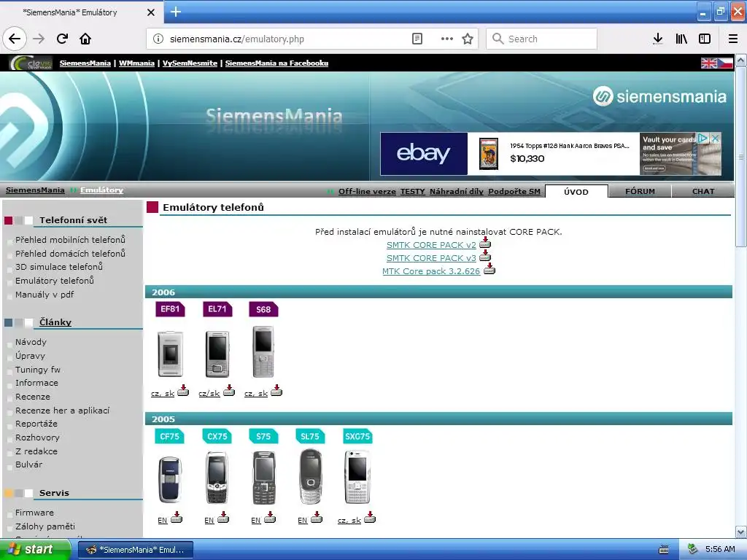The image size is (747, 560).
Task: Download CF75 emulator using its disk icon
Action: (177, 518)
